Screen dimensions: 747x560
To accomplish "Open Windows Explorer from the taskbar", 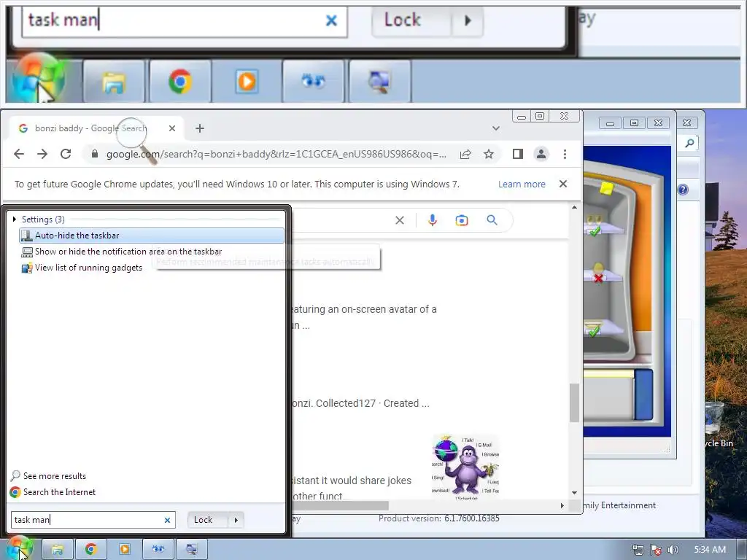I will [58, 550].
